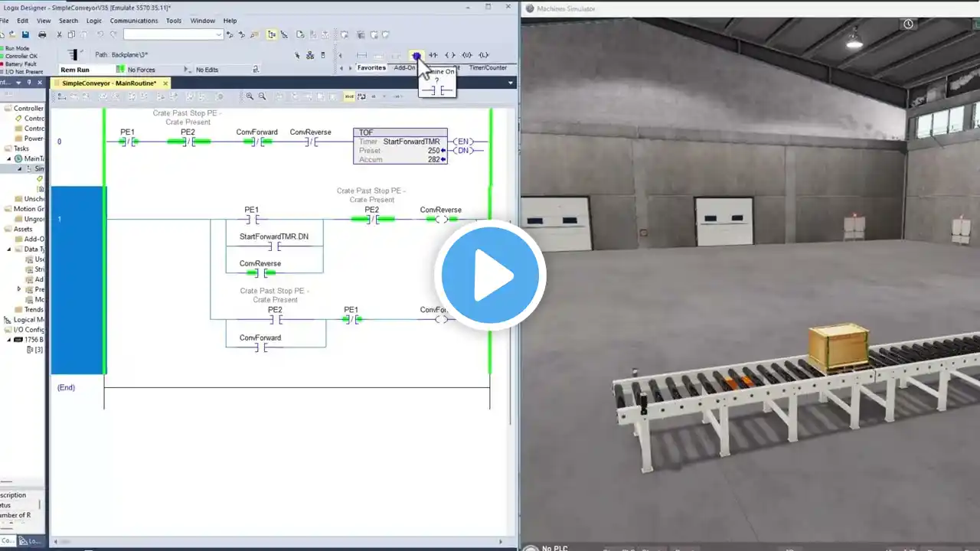Open the Window menu

click(202, 21)
